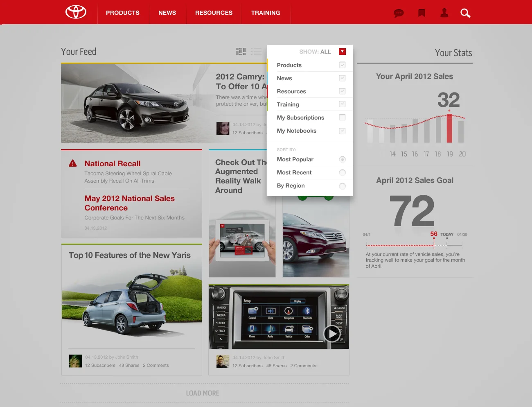
Task: Click the black Camry image
Action: point(137,104)
